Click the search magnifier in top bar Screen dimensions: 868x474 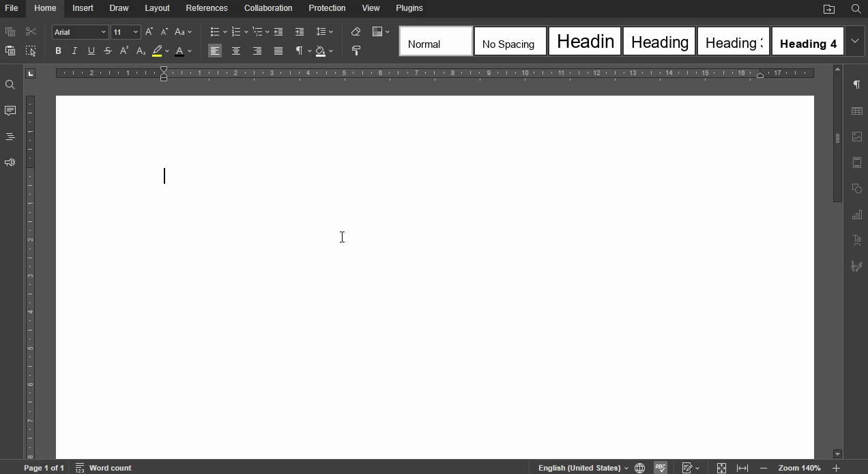856,9
